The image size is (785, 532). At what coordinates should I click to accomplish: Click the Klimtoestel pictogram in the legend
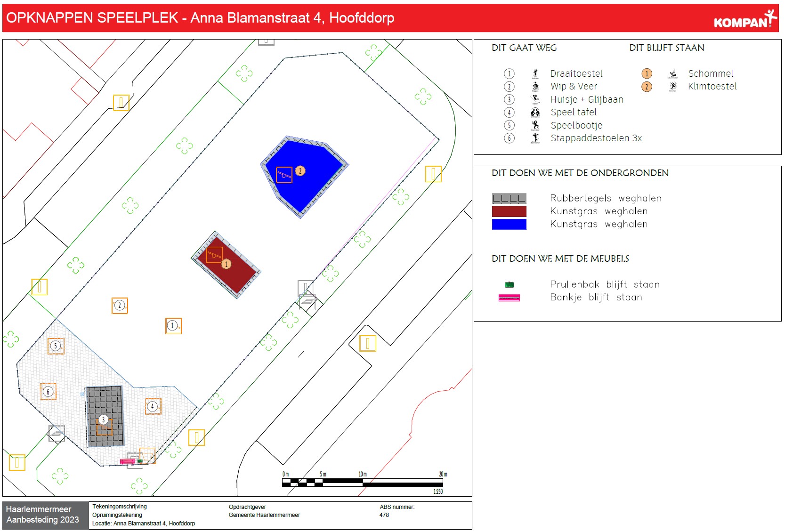point(673,87)
